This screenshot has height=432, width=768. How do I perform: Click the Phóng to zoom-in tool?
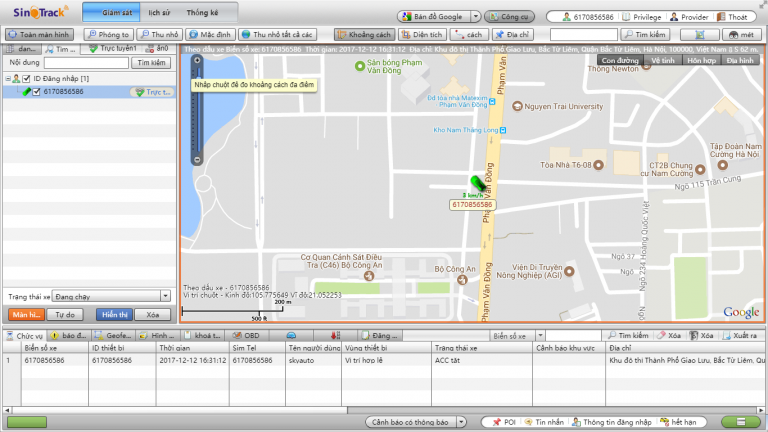[x=109, y=34]
